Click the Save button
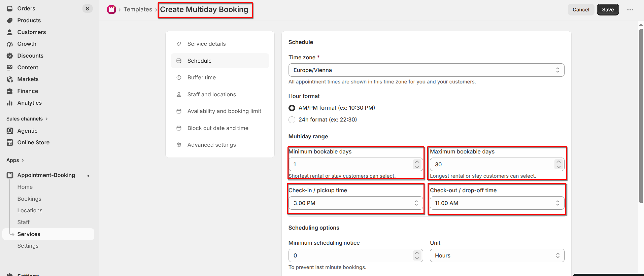Image resolution: width=644 pixels, height=276 pixels. [x=607, y=10]
